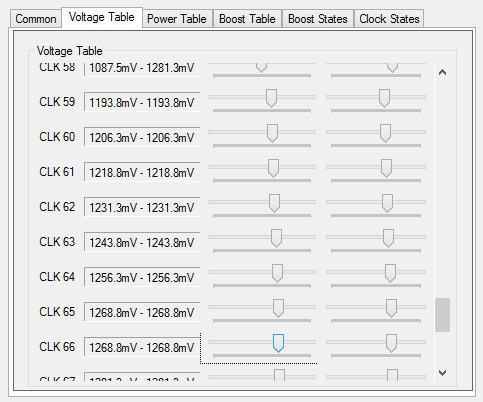Click the scrollbar down arrow

pos(442,373)
